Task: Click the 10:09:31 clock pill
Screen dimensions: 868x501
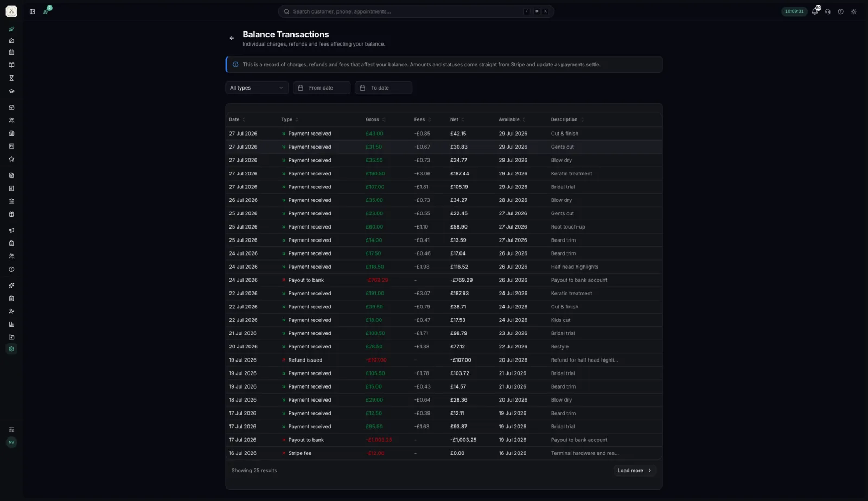Action: 794,11
